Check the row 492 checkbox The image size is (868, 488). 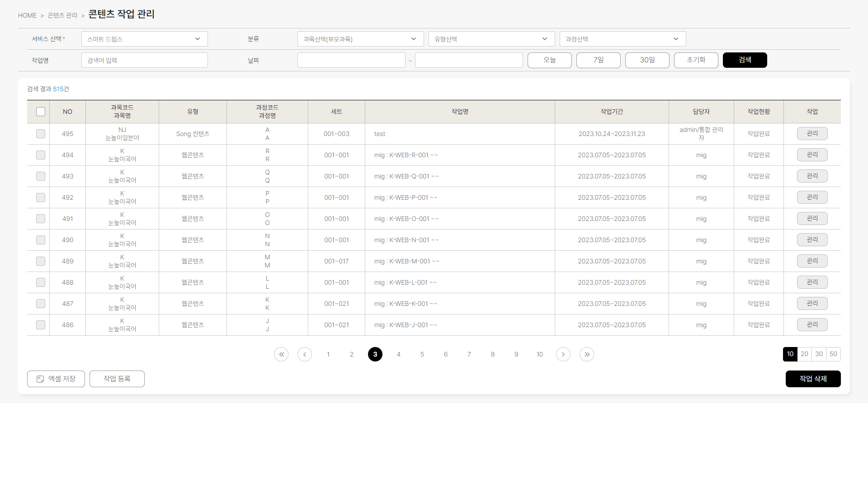pos(41,197)
